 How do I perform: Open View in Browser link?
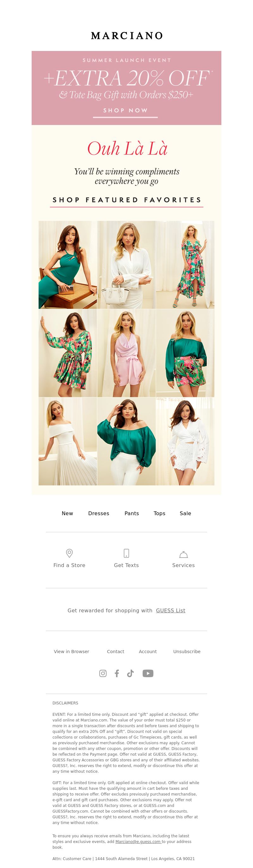[x=71, y=651]
